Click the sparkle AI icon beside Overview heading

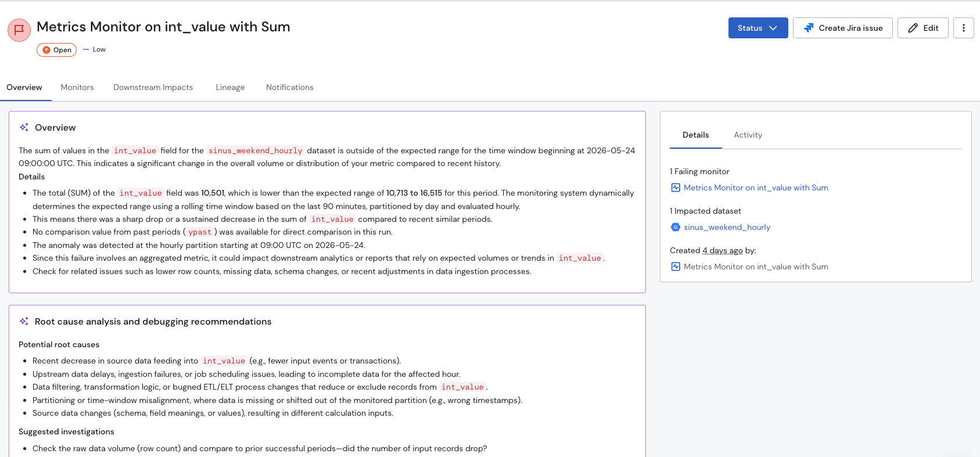24,127
